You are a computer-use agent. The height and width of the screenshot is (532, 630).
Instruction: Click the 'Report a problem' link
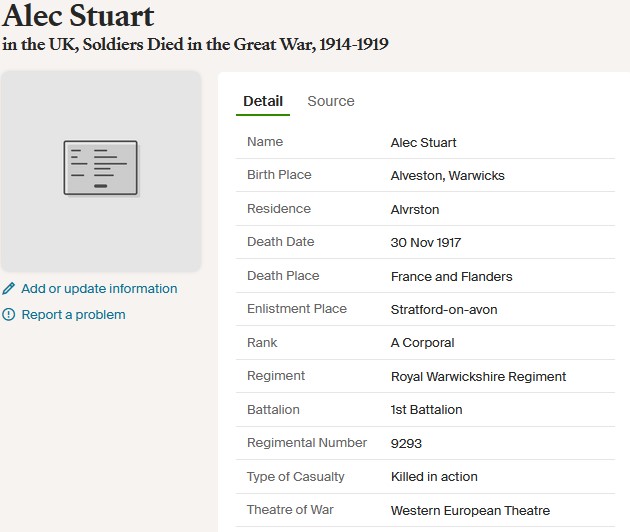coord(73,315)
